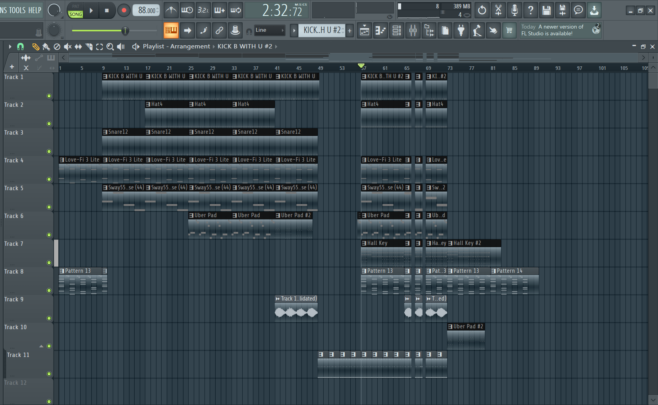The image size is (658, 405).
Task: Click the Save project floppy icon
Action: (547, 10)
